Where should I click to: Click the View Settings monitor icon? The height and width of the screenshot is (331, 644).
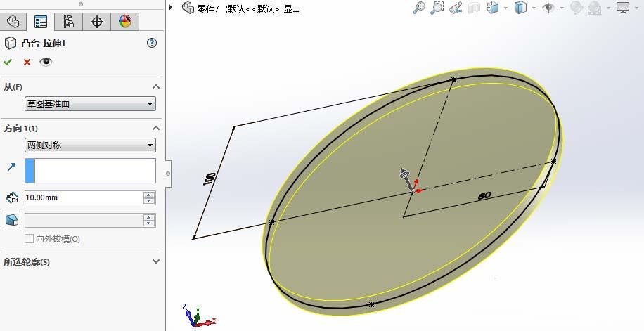tap(623, 8)
